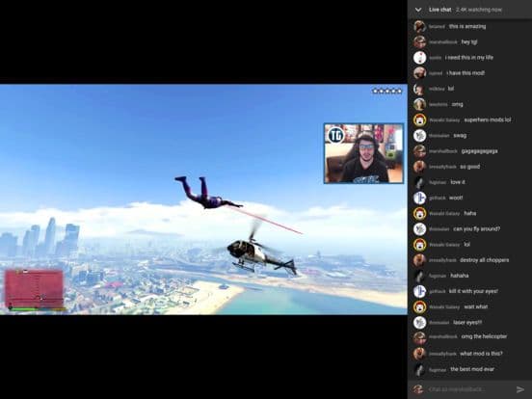Image resolution: width=532 pixels, height=399 pixels.
Task: Select the 'the best mod ever' message
Action: [472, 369]
